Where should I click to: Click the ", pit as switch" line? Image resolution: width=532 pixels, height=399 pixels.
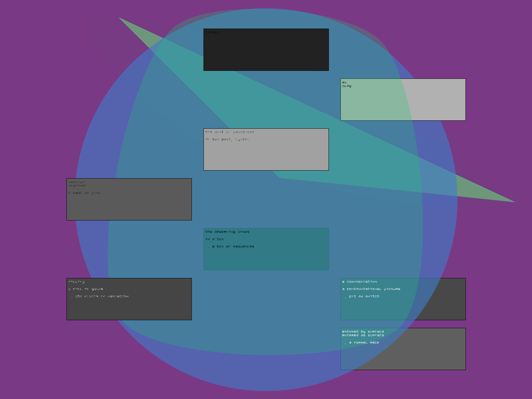coord(362,296)
